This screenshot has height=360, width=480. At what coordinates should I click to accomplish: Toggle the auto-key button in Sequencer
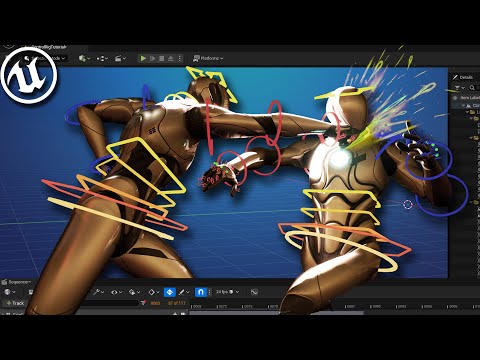tap(170, 292)
